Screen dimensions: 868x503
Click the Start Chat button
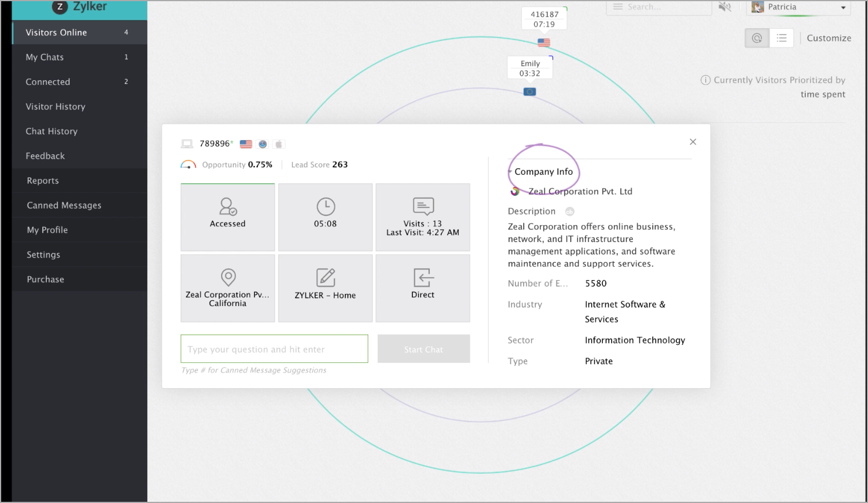(x=423, y=349)
